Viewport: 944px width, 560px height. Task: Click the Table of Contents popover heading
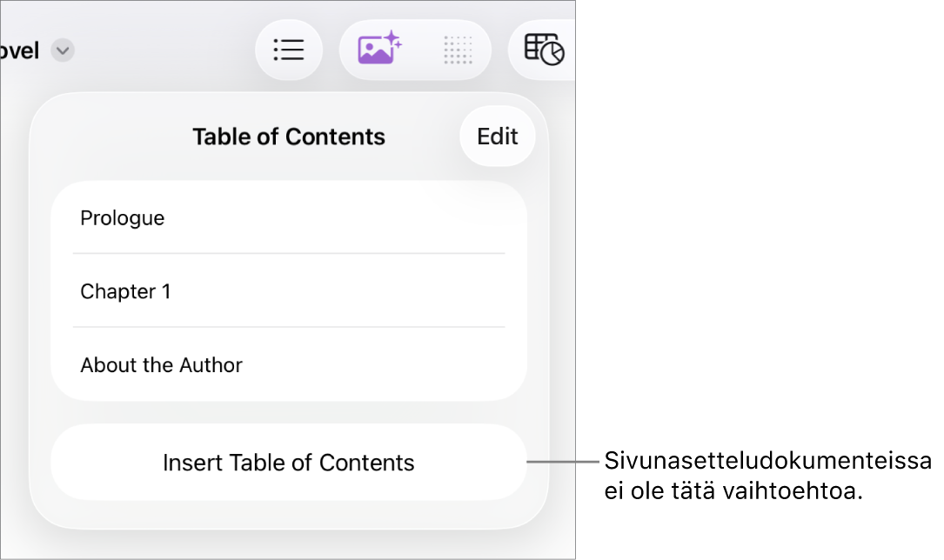point(289,137)
